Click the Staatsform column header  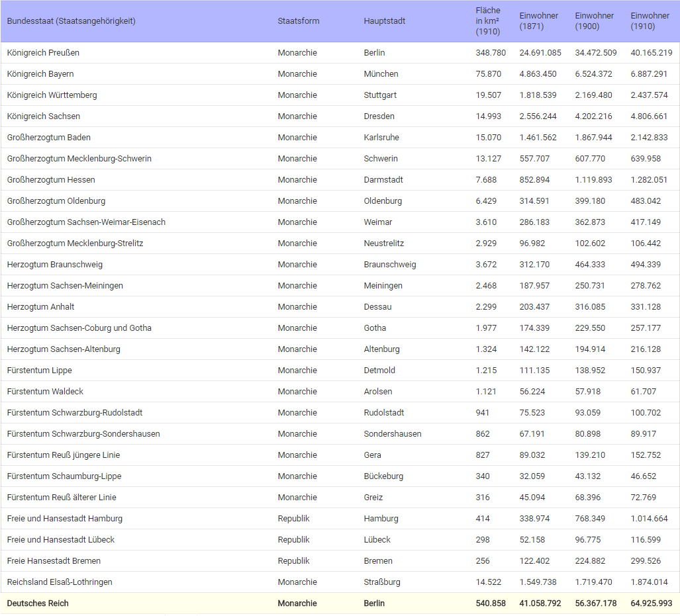pyautogui.click(x=299, y=21)
